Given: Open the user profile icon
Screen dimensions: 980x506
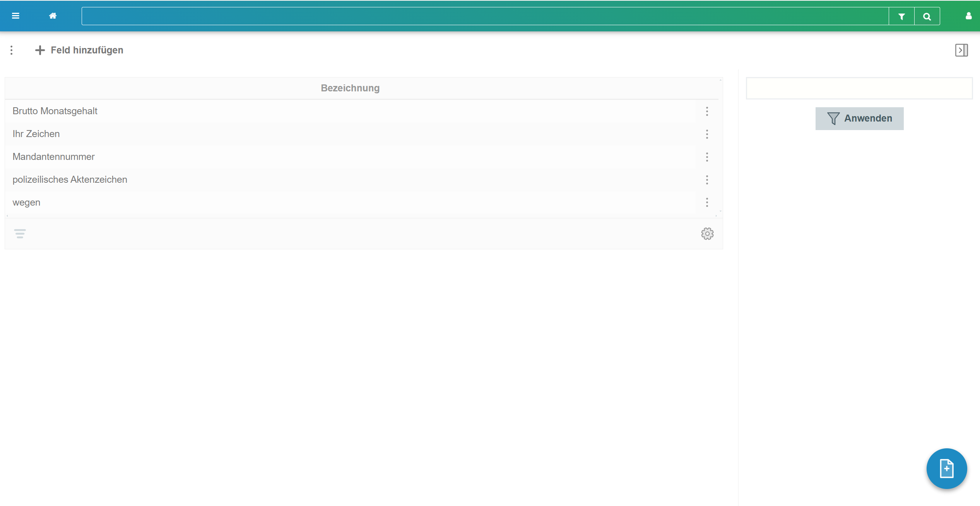Looking at the screenshot, I should pyautogui.click(x=968, y=16).
